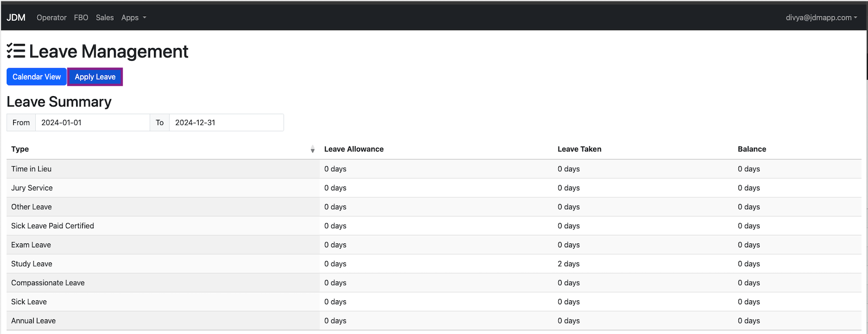Go to the FBO page
Image resolution: width=868 pixels, height=334 pixels.
coord(81,18)
